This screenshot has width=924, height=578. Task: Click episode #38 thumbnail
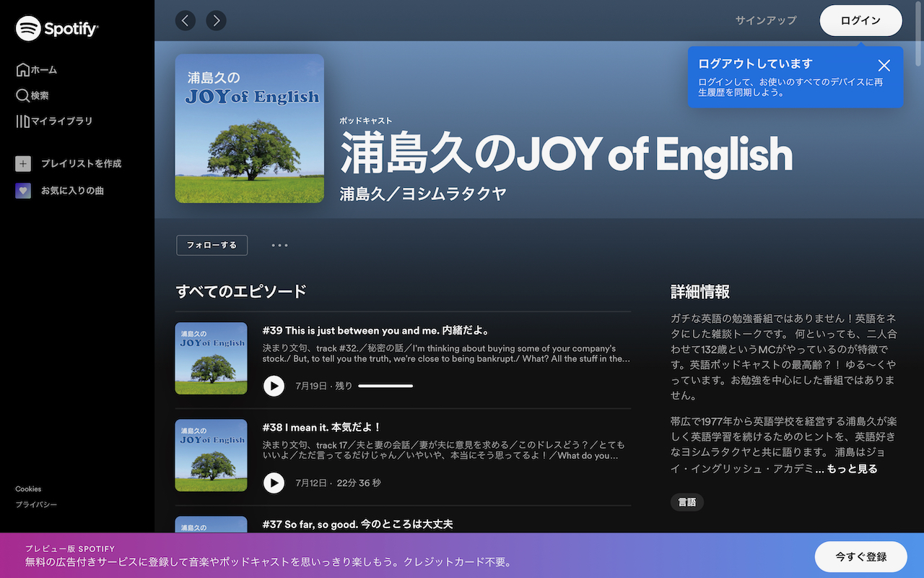pyautogui.click(x=211, y=455)
